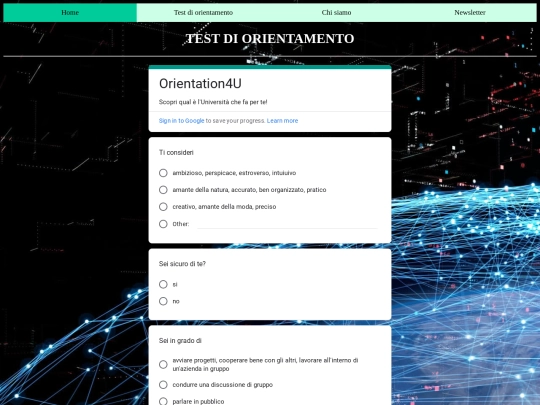Click the TEST DI ORIENTAMENTO heading
The width and height of the screenshot is (540, 405).
(270, 39)
